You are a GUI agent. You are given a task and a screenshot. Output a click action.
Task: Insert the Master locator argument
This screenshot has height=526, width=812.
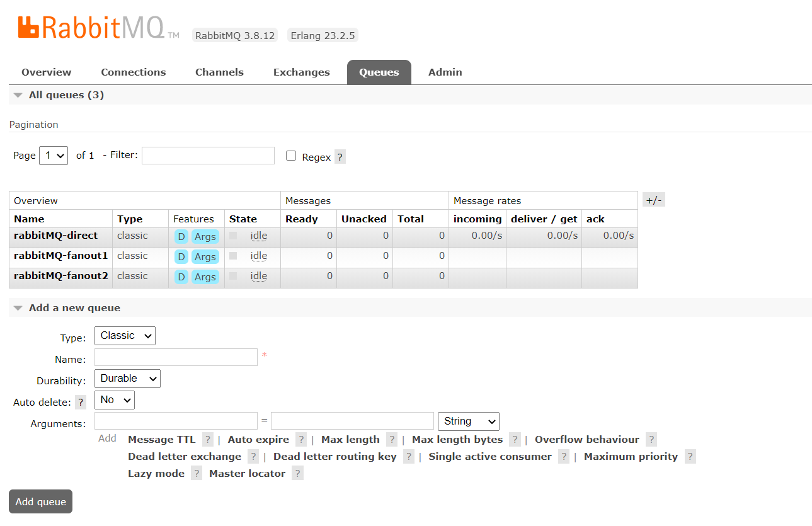(x=247, y=474)
